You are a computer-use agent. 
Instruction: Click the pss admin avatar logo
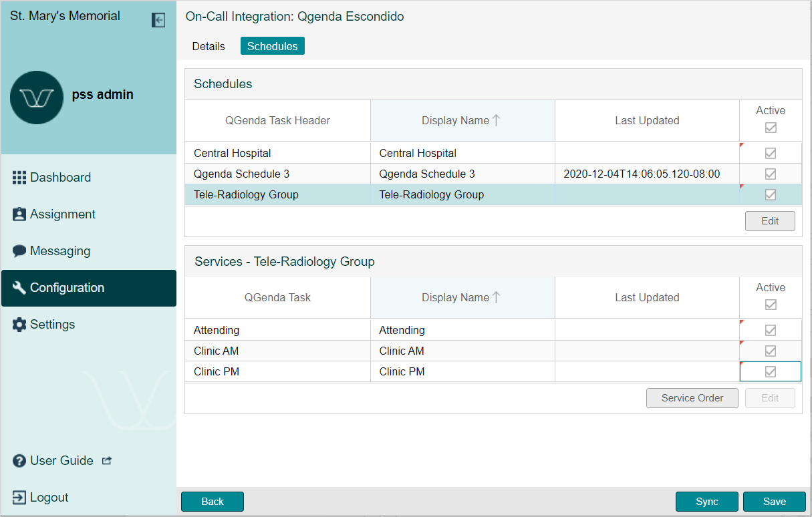pos(37,98)
